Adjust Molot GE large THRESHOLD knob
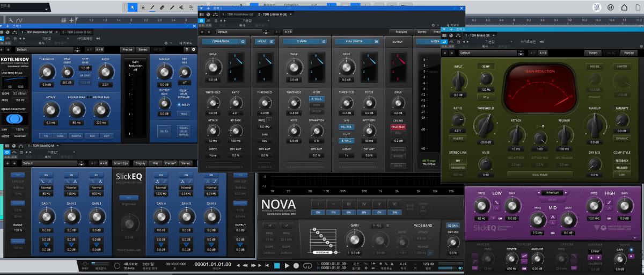Image resolution: width=644 pixels, height=275 pixels. pyautogui.click(x=485, y=125)
